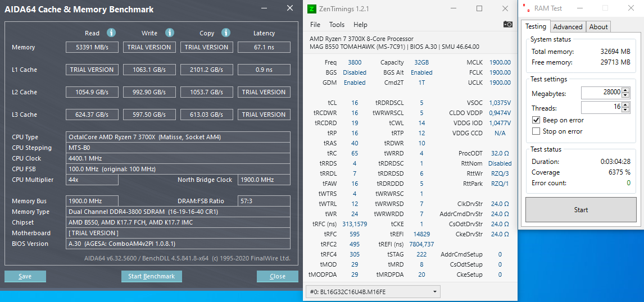Click the Read info icon in AIDA64

pyautogui.click(x=111, y=33)
